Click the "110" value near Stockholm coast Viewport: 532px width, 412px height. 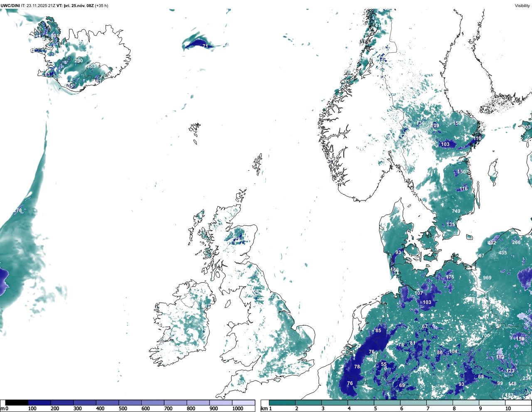(478, 138)
